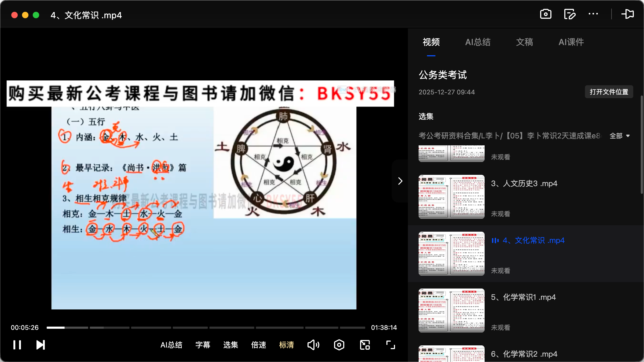Open the notes/edit icon in title bar
Screen dimensions: 644x362
[569, 14]
